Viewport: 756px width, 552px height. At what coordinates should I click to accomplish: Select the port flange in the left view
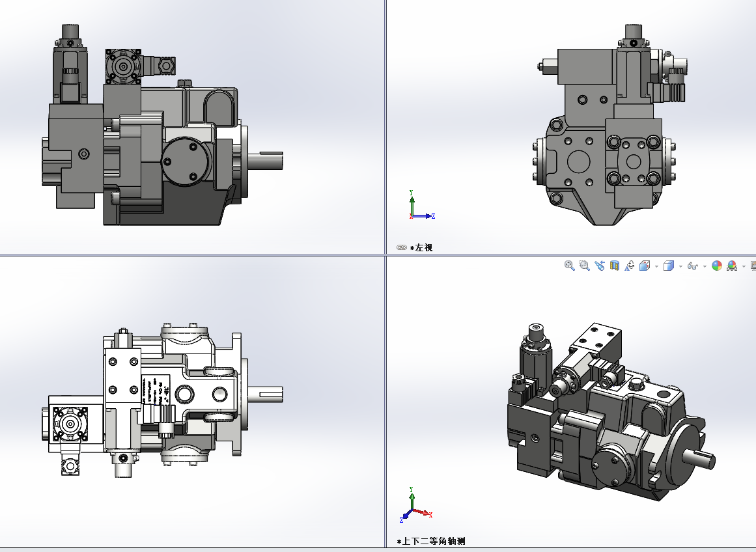[x=633, y=161]
